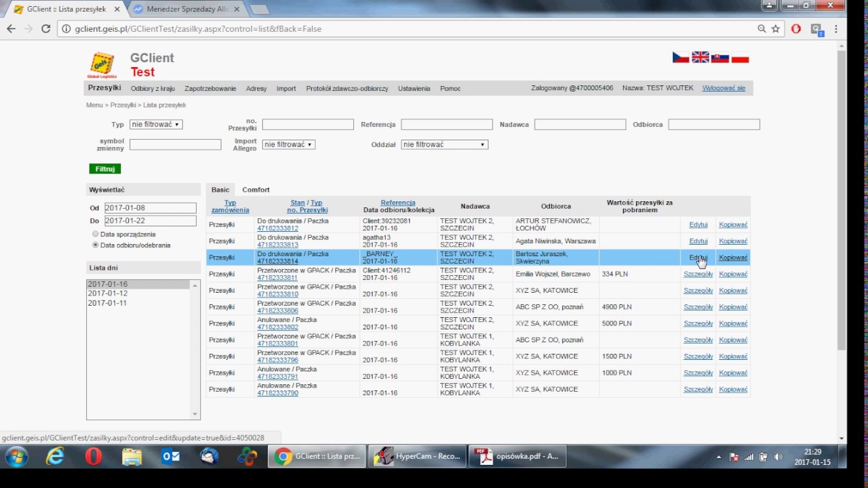Click Kopiować for Bartosz Juraszek shipment
Viewport: 868px width, 488px height.
(x=733, y=258)
